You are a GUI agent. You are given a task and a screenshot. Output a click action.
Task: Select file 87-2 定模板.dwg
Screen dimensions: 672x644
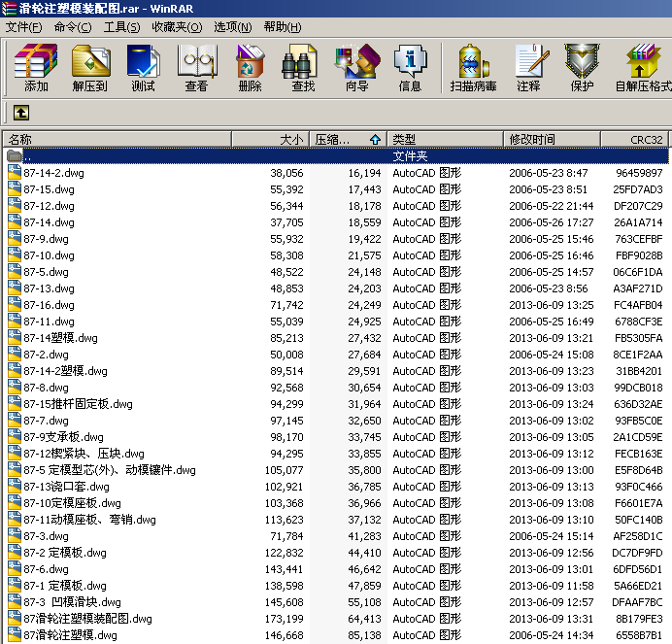65,553
